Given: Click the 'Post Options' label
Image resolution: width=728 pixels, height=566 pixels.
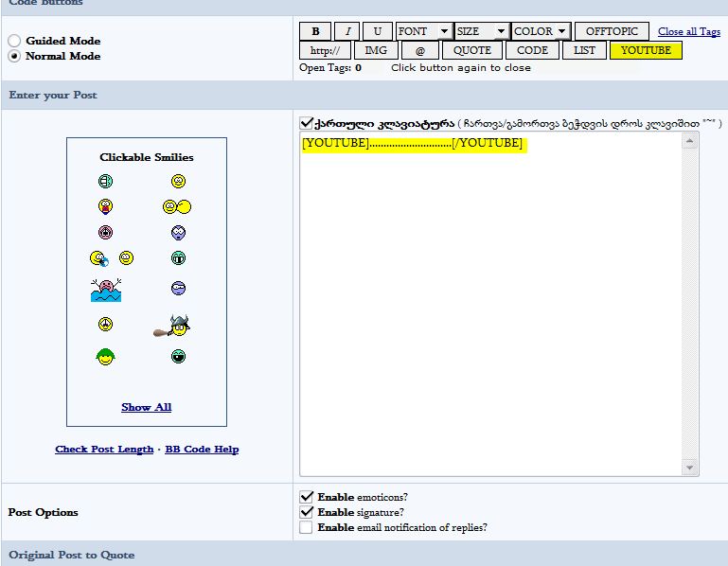Looking at the screenshot, I should [43, 512].
